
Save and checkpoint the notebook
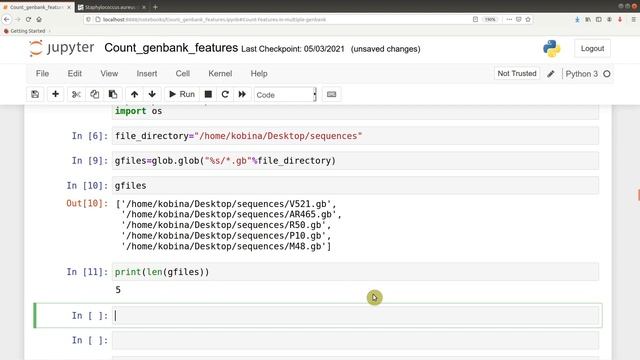35,94
